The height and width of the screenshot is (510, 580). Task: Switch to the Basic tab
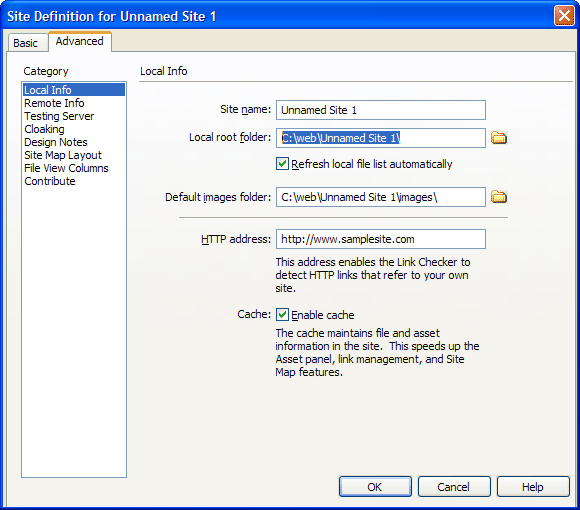point(26,43)
